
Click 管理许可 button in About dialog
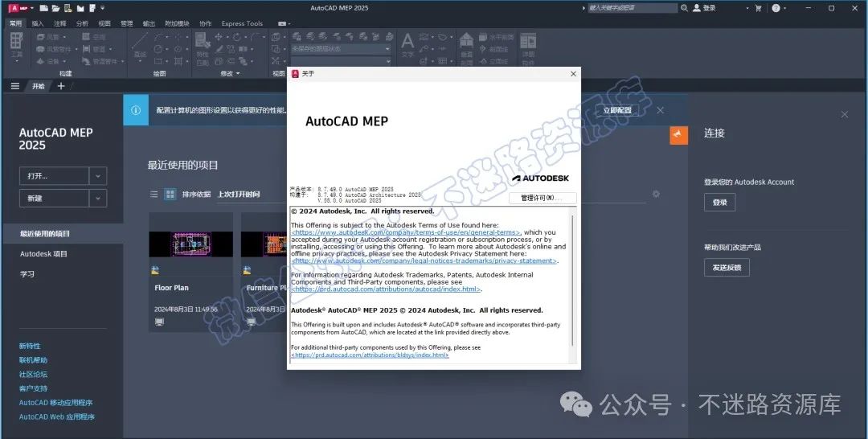[542, 198]
